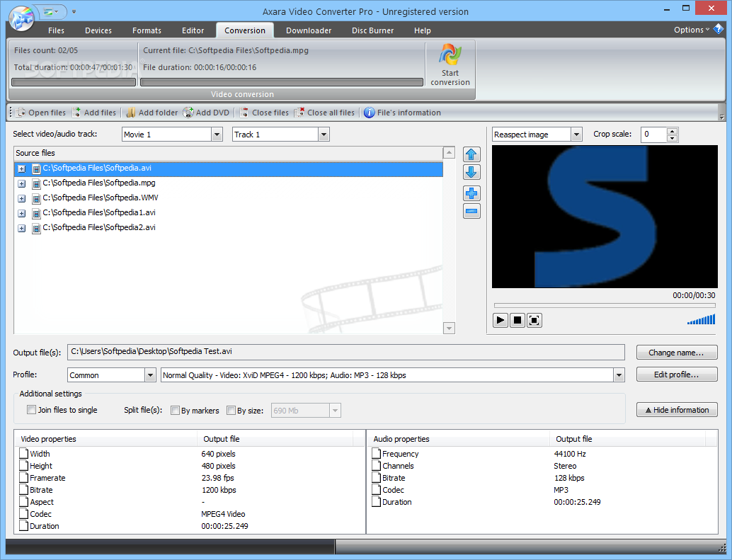Image resolution: width=732 pixels, height=560 pixels.
Task: Add a source file with plus icon
Action: click(471, 193)
